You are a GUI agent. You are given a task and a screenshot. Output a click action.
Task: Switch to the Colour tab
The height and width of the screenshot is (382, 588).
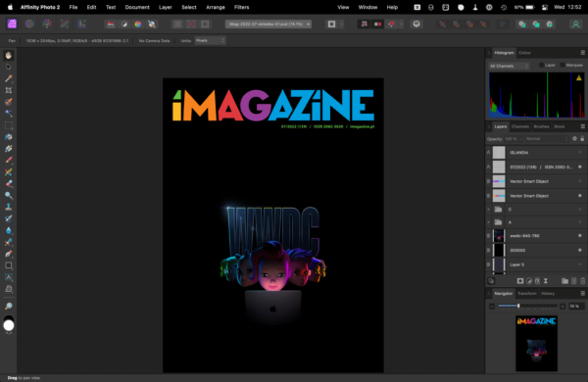click(524, 53)
